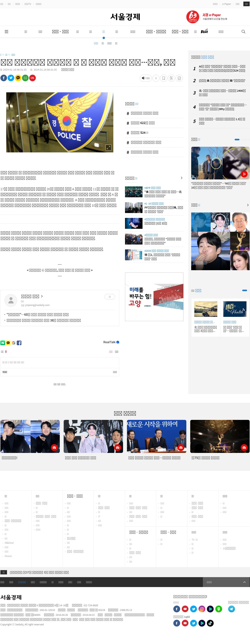Viewport: 250px width, 644px height.
Task: Click the blue pager indicator above the tank card
Action: pyautogui.click(x=245, y=290)
